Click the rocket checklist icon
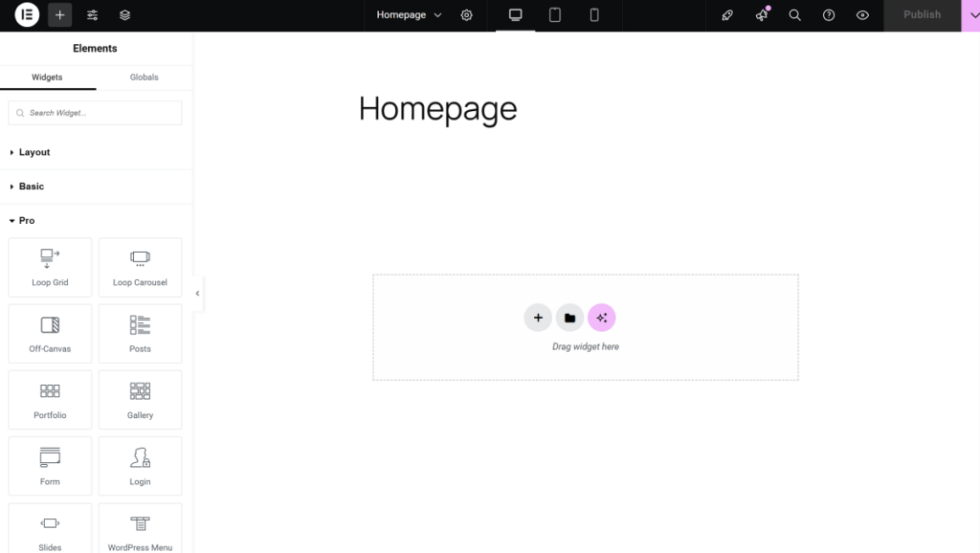The image size is (980, 553). click(x=727, y=15)
